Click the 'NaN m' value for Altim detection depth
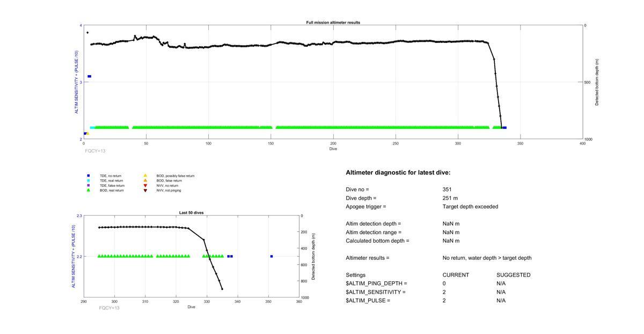644x334 pixels. coord(451,224)
